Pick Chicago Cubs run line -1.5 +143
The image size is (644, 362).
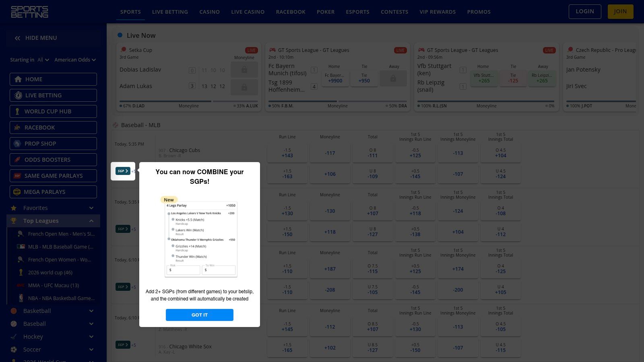[287, 153]
